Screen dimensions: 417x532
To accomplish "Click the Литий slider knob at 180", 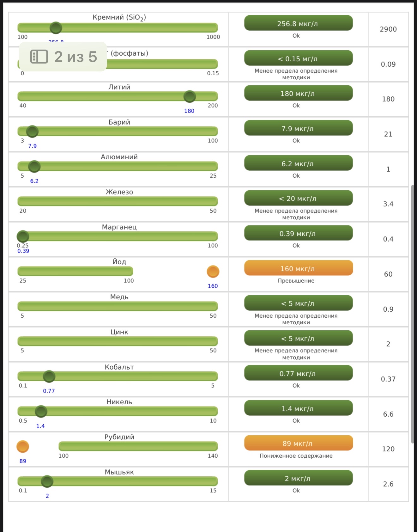I will click(x=190, y=96).
